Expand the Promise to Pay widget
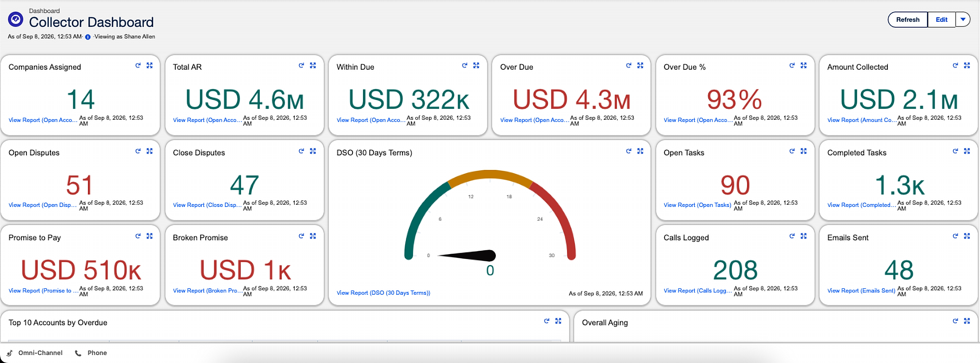Image resolution: width=980 pixels, height=363 pixels. point(150,236)
